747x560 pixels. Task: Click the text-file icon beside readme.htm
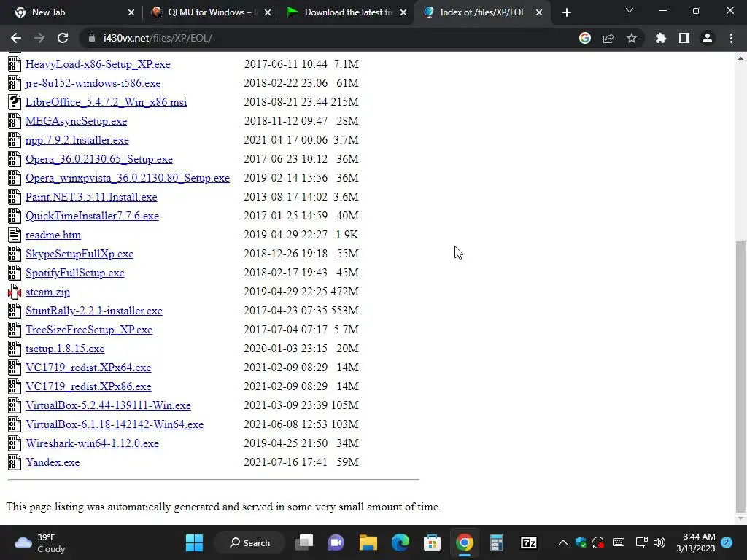15,235
